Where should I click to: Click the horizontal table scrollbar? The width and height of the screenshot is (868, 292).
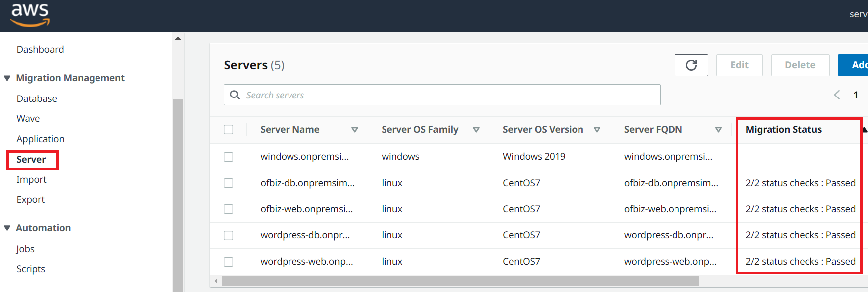(460, 281)
